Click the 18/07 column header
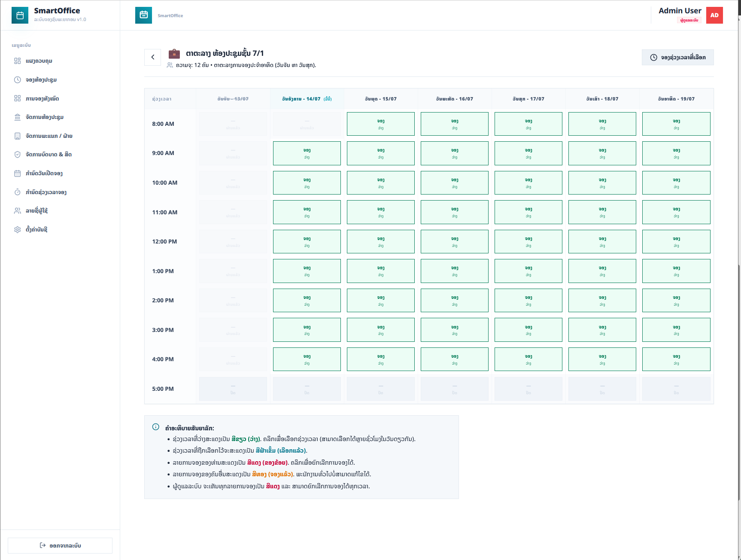 tap(602, 99)
